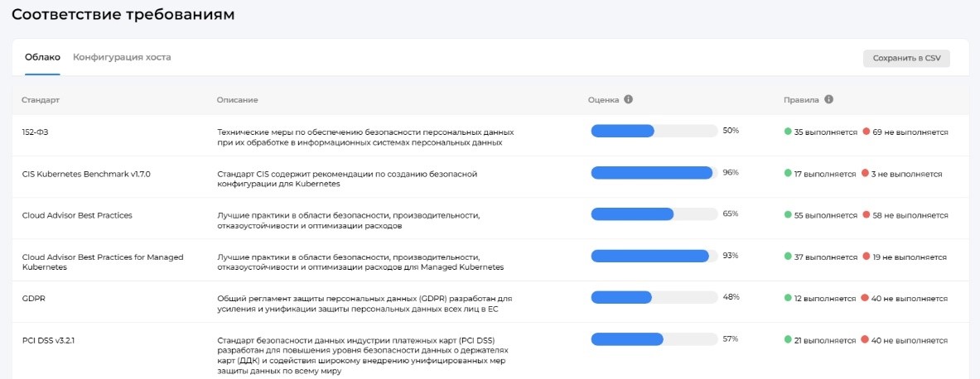Click 69 не выполняется in 152-ФЗ row
Screen dimensions: 980x379
tap(910, 132)
